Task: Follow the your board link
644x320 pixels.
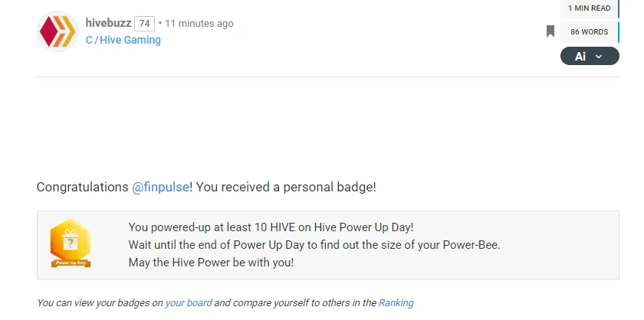Action: point(189,302)
